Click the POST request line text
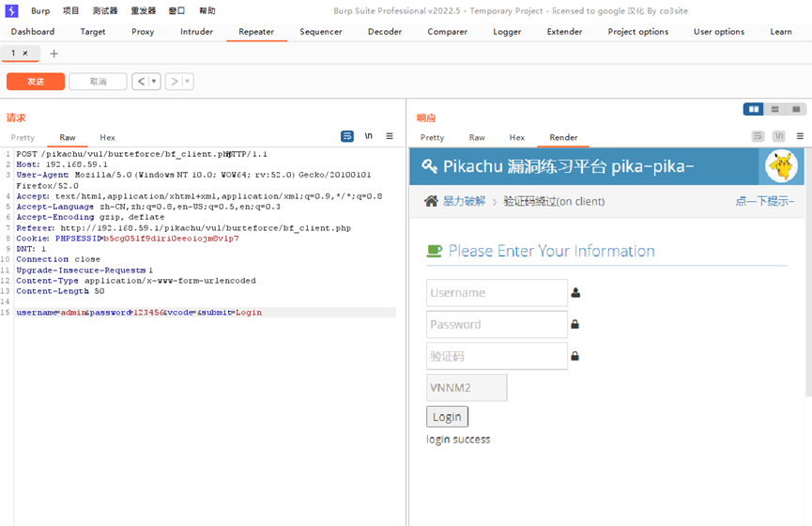The height and width of the screenshot is (526, 812). (x=142, y=154)
